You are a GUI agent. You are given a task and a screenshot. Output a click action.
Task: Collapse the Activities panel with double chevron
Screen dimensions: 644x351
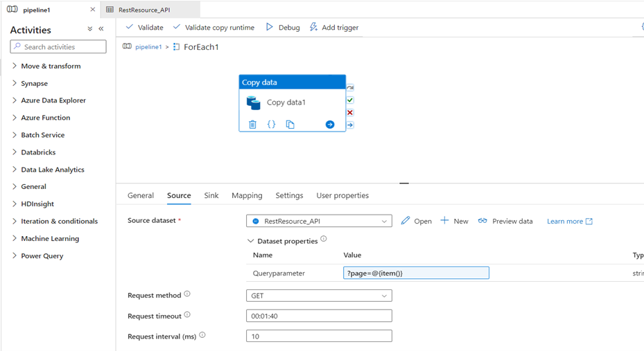point(101,29)
